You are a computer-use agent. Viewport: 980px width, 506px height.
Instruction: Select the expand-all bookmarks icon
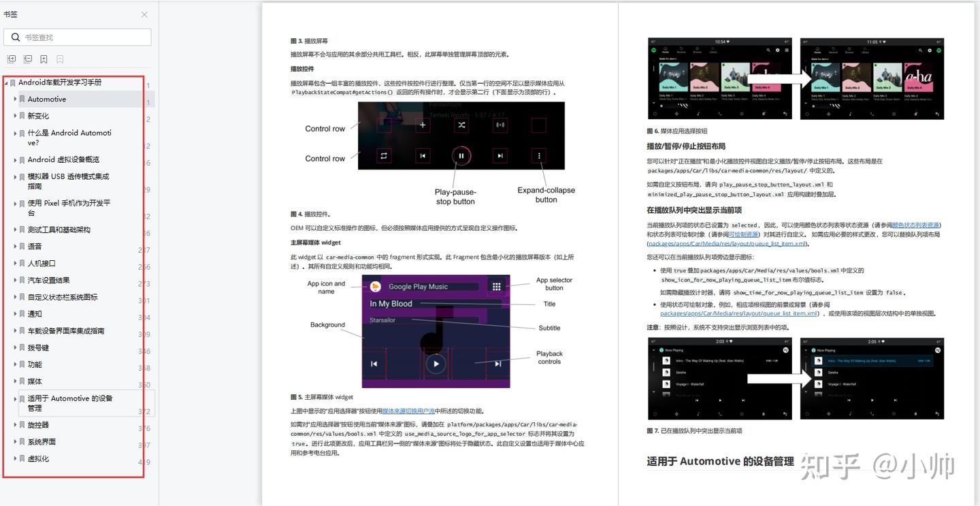(12, 59)
